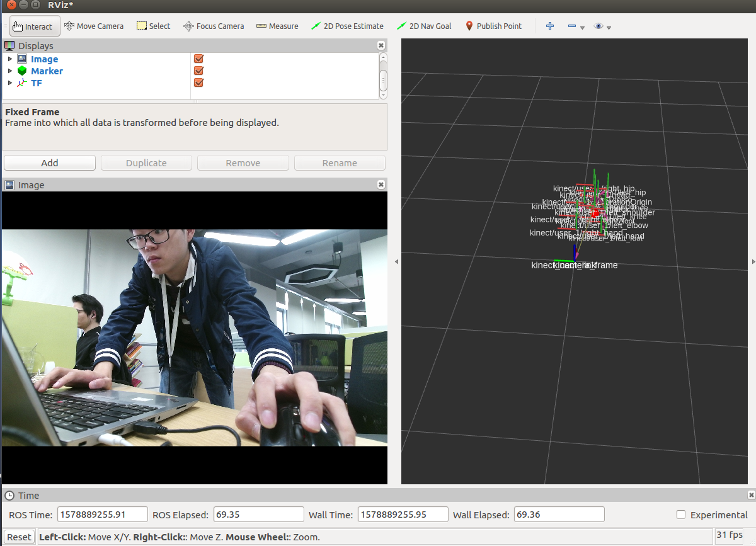This screenshot has width=756, height=546.
Task: Click the 2D Pose Estimate tool
Action: coord(347,26)
